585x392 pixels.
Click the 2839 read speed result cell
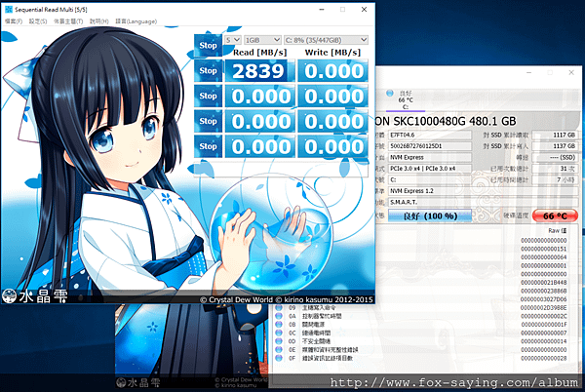259,70
